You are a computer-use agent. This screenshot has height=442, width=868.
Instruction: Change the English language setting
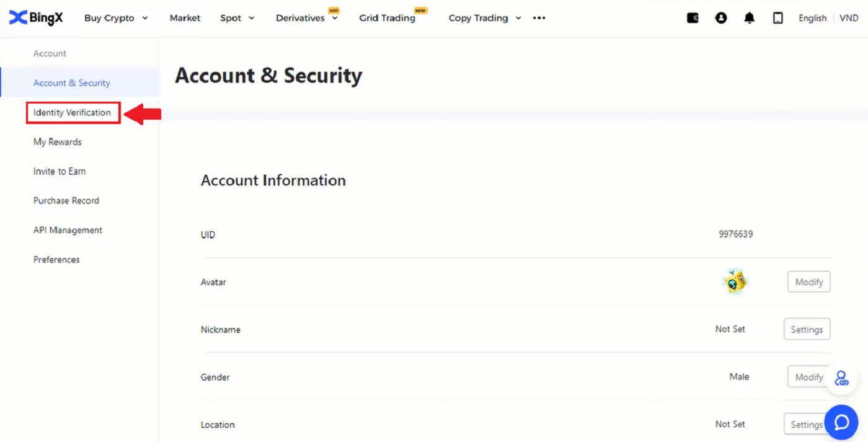812,18
